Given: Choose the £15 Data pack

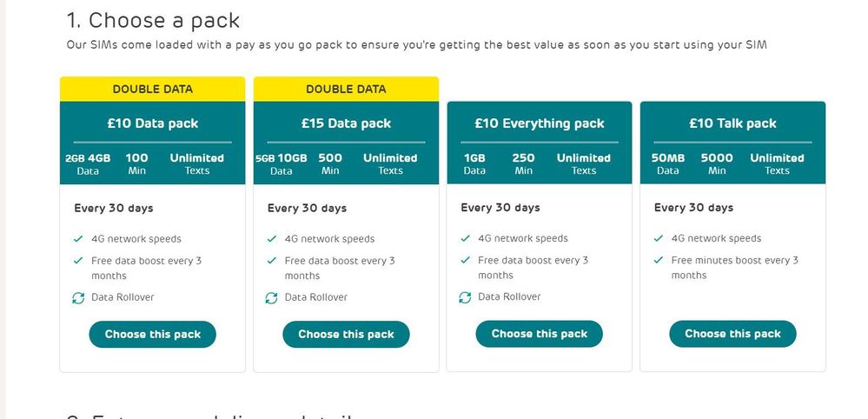Looking at the screenshot, I should click(x=346, y=335).
